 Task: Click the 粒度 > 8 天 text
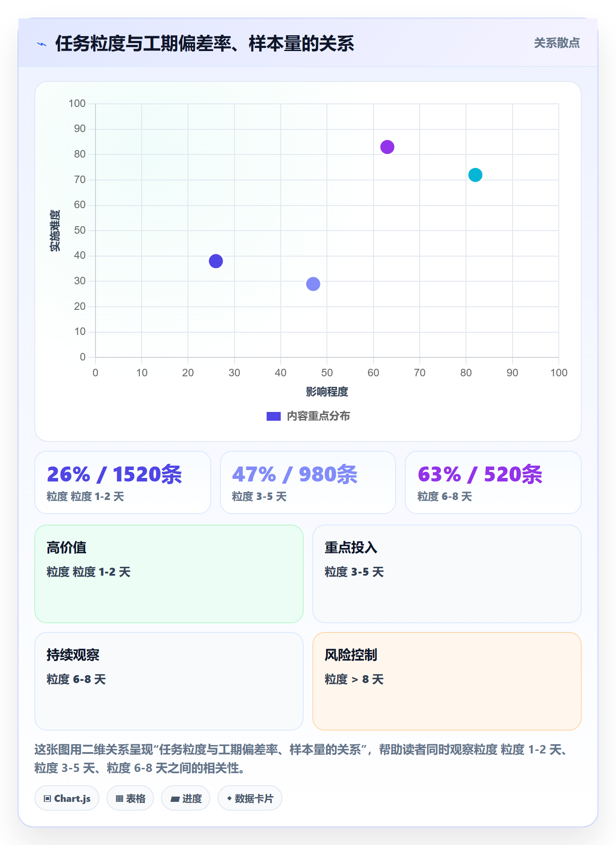point(354,680)
